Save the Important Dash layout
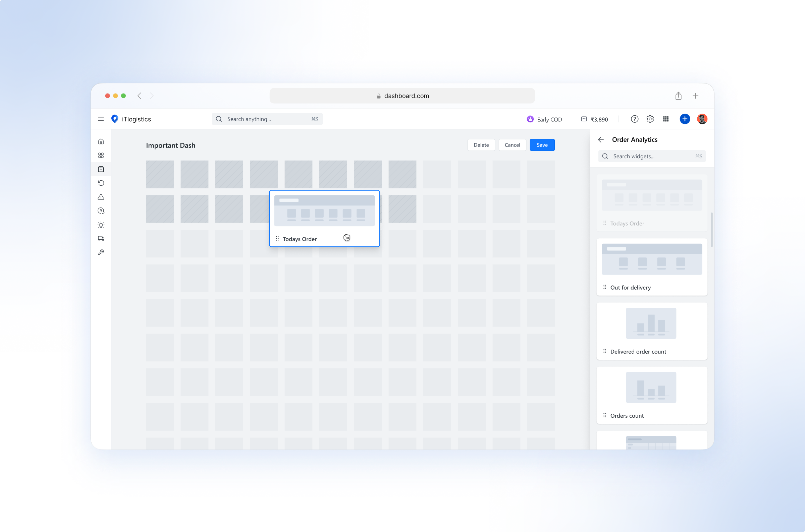The height and width of the screenshot is (532, 805). click(x=542, y=145)
